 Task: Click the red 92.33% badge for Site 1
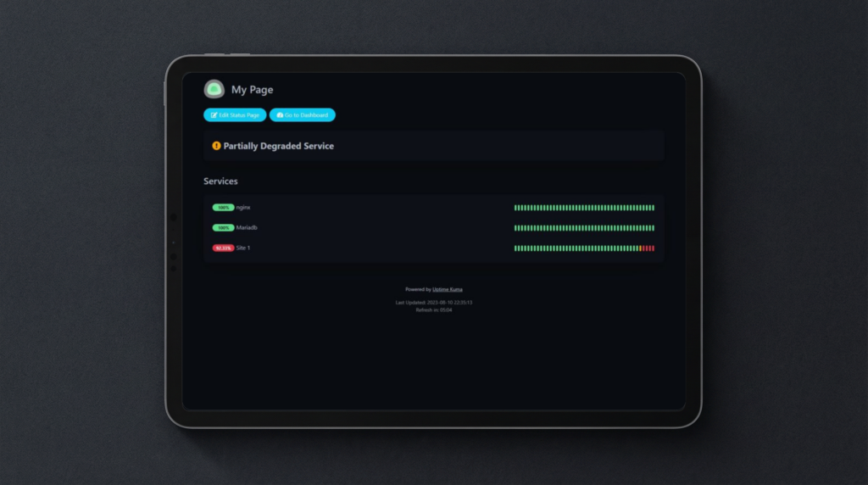[x=223, y=248]
